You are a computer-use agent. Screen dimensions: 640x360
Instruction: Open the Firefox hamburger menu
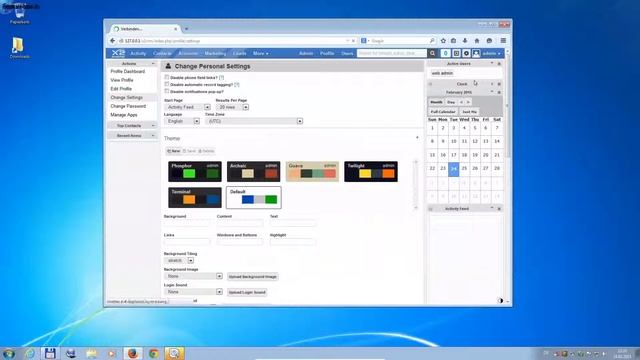tap(503, 41)
